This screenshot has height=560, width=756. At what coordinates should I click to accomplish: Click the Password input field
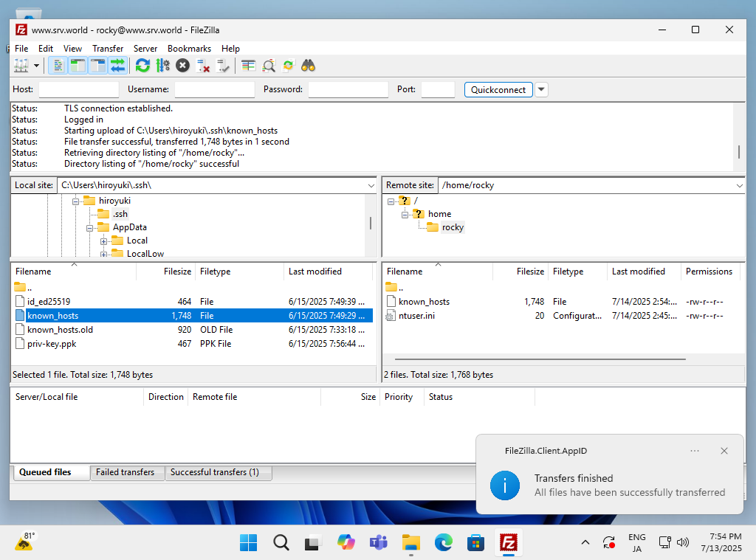click(x=348, y=89)
